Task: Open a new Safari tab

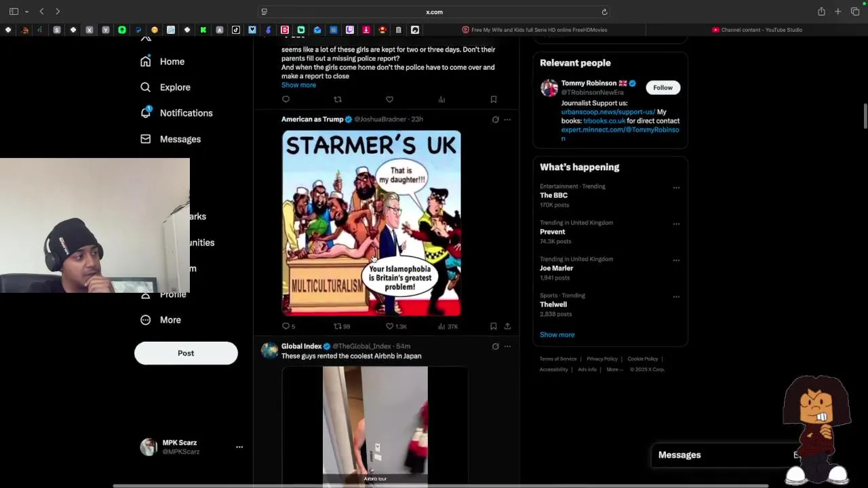Action: (838, 12)
